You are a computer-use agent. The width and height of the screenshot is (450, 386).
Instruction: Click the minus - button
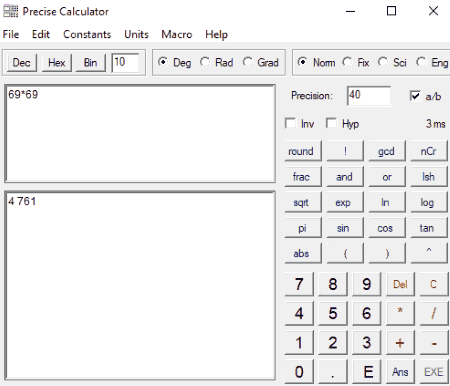click(x=433, y=343)
